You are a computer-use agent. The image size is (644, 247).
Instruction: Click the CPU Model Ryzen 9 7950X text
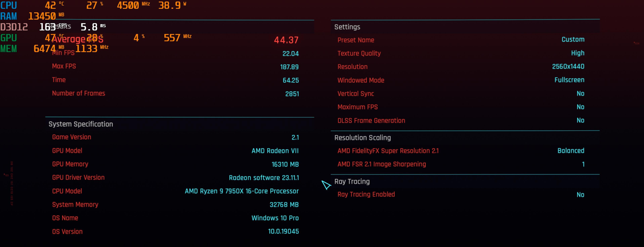point(242,191)
